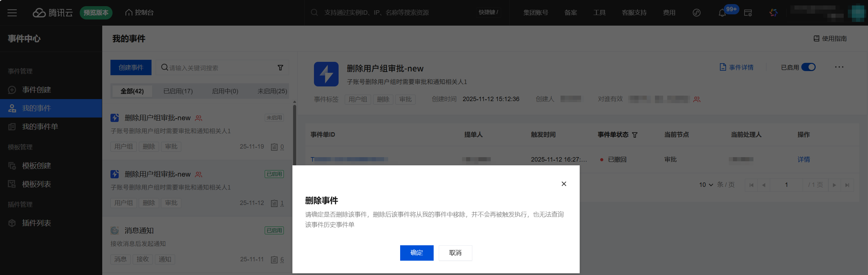
Task: Open 模板创建 in the sidebar
Action: coord(51,166)
